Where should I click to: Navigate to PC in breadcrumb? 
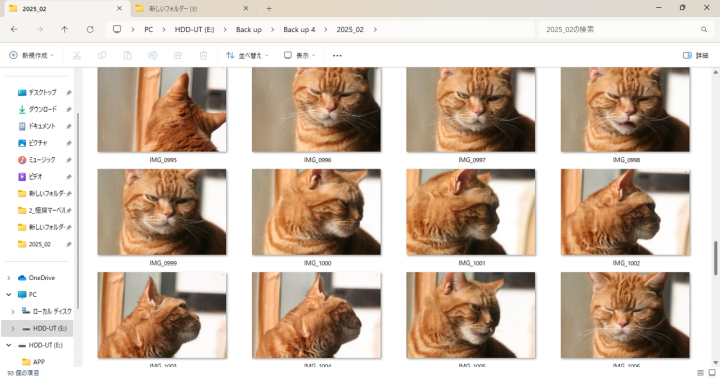tap(148, 29)
